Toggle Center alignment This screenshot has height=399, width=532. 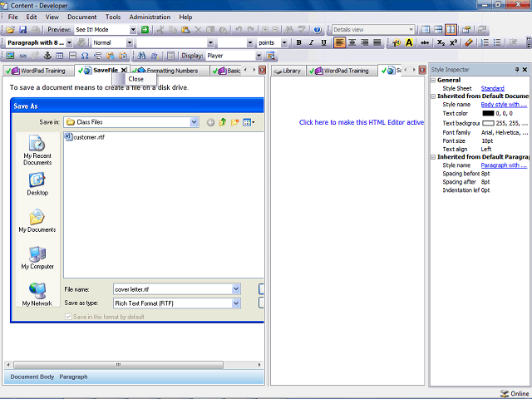[352, 42]
